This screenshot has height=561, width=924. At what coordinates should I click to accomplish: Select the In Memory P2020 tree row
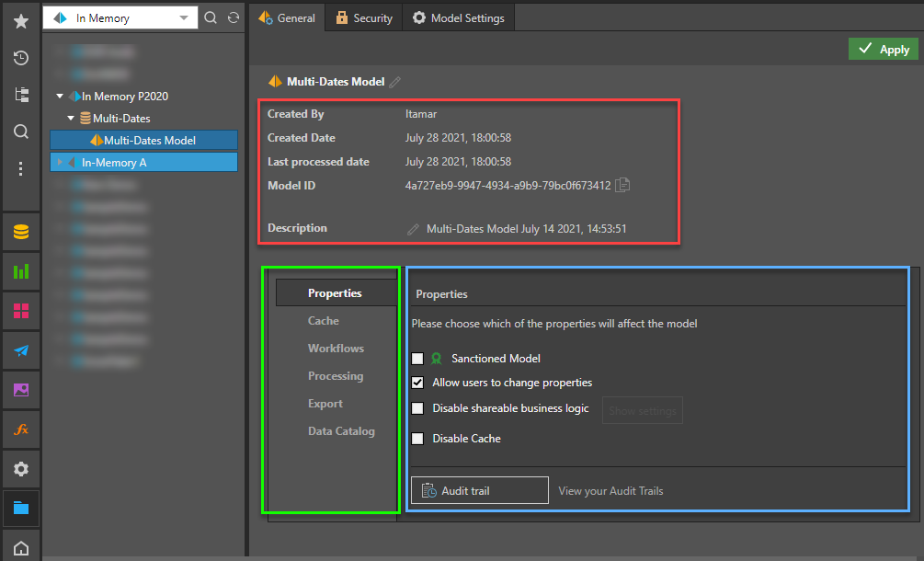coord(125,96)
